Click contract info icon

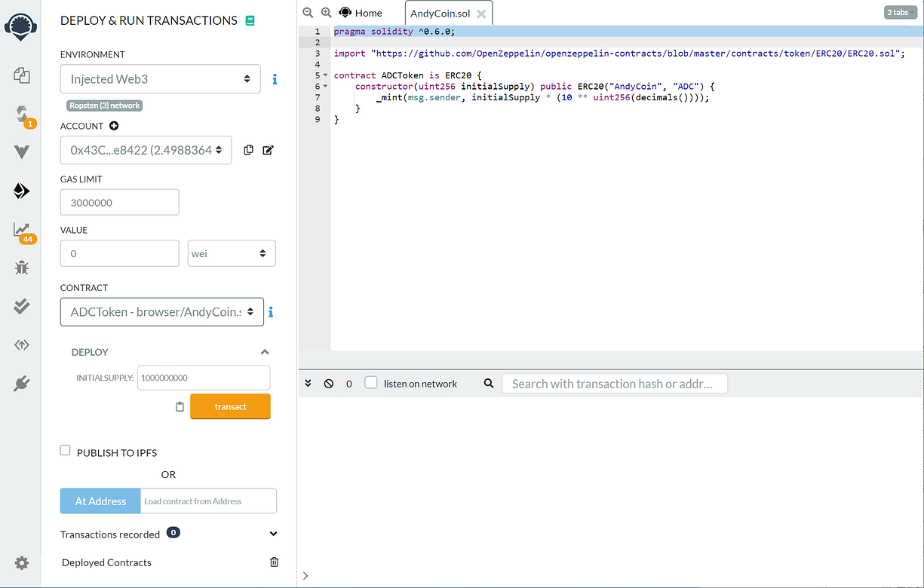coord(271,312)
